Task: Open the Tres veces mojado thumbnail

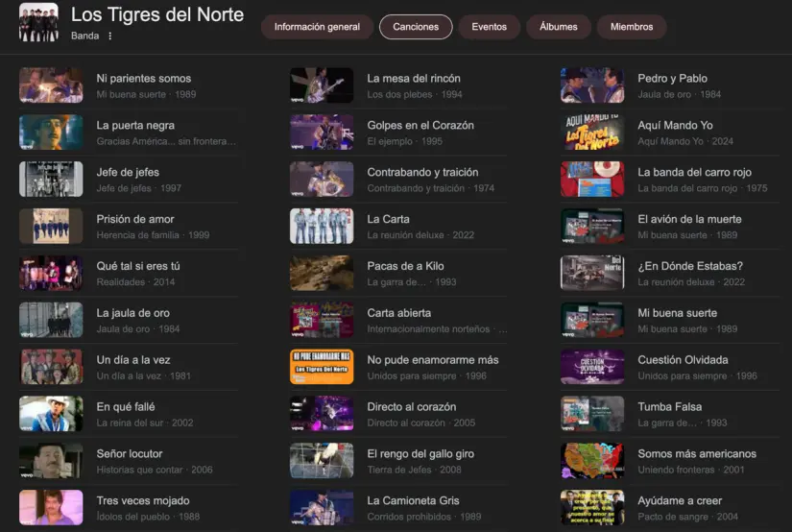Action: point(51,508)
